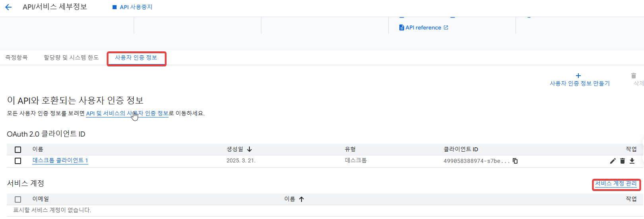The image size is (644, 219).
Task: Follow the API 및 서비스의 사용자 인증 정보 link
Action: [127, 113]
